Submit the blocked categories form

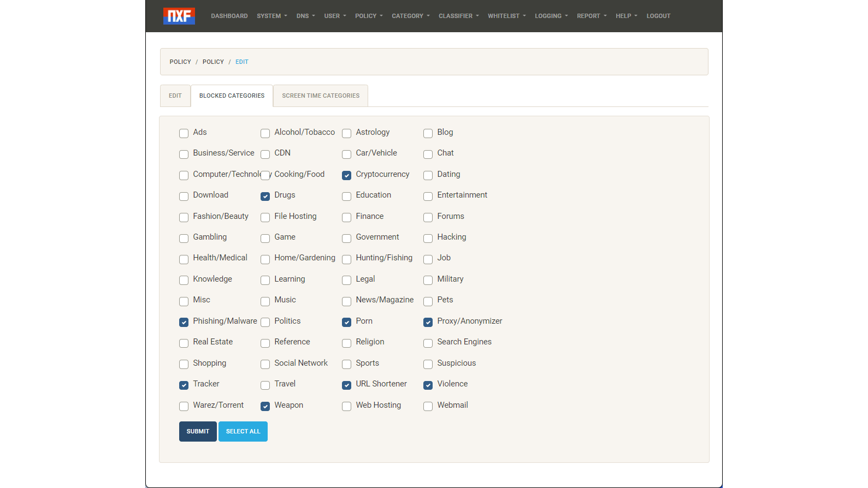198,431
